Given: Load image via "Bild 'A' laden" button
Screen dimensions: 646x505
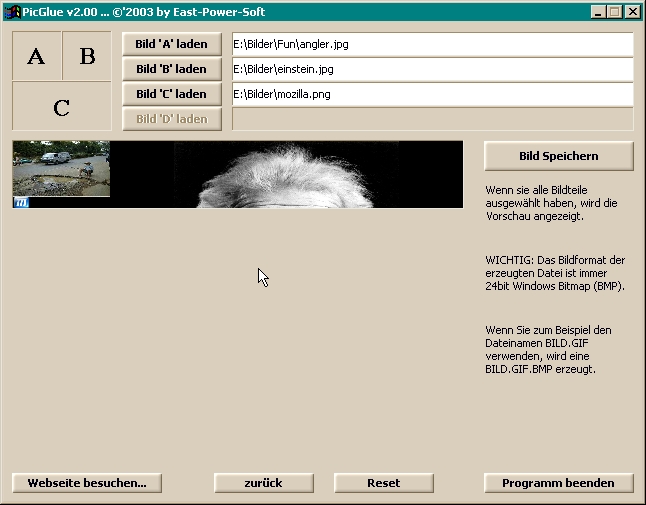Looking at the screenshot, I should [172, 44].
